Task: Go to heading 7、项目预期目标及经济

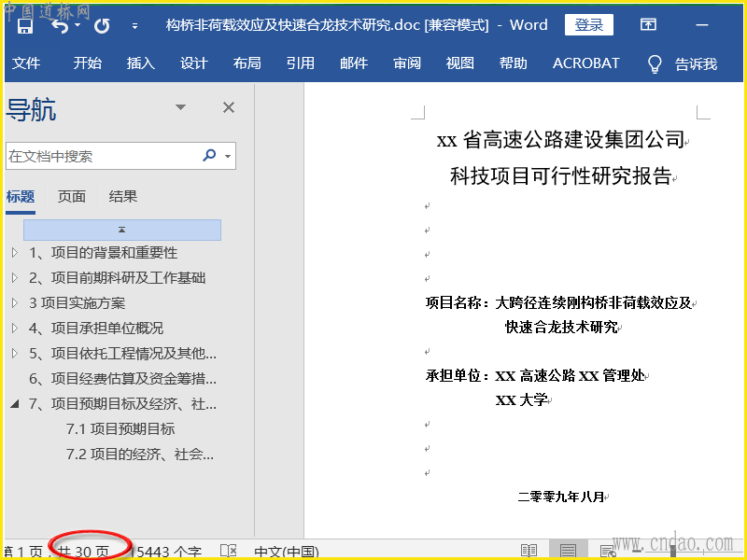Action: [x=122, y=404]
